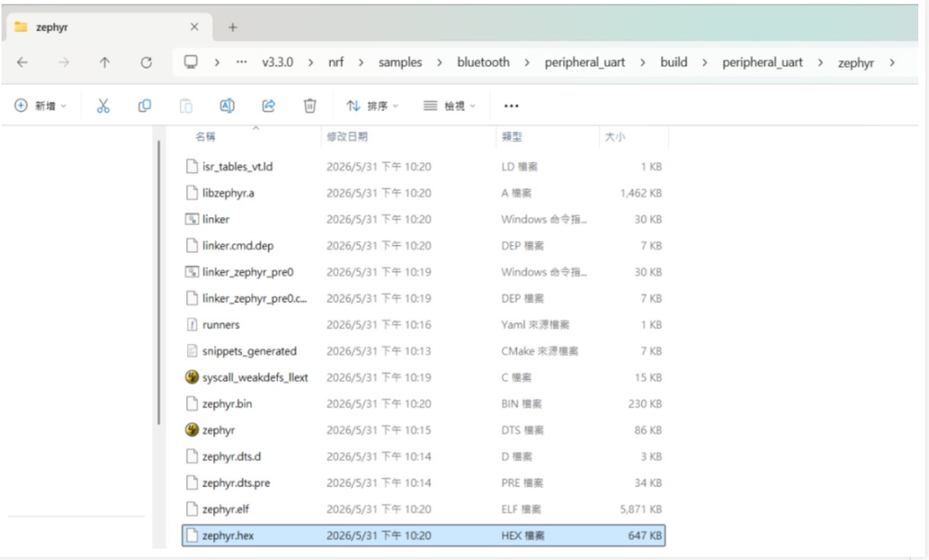929x560 pixels.
Task: Click the runners Yaml file icon
Action: pos(192,325)
